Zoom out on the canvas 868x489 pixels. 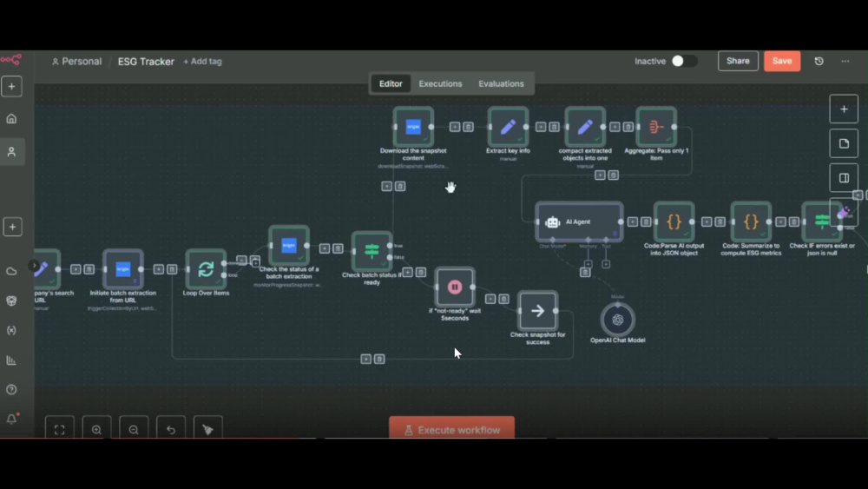(134, 429)
